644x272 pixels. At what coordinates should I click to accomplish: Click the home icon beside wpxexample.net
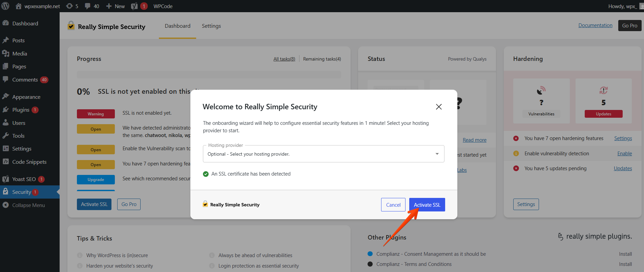(x=19, y=6)
